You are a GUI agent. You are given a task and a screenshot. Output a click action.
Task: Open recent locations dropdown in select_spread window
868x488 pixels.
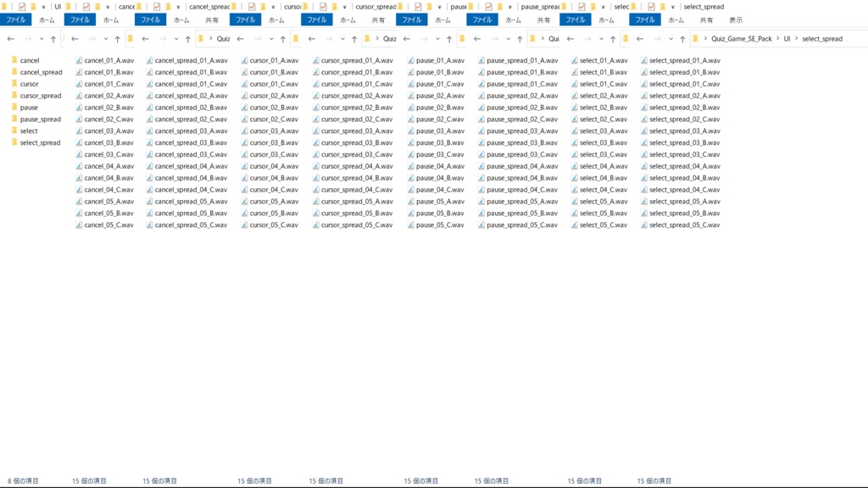point(670,39)
